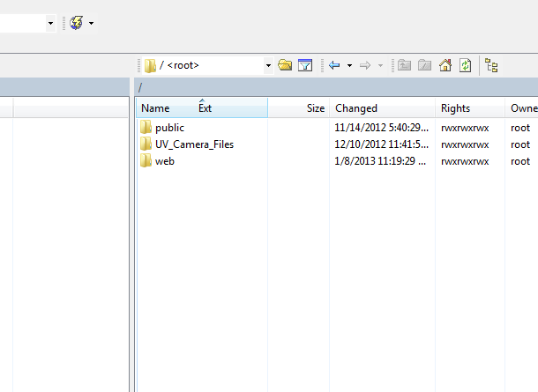This screenshot has width=538, height=392.
Task: Open the arrow next to the lightning icon
Action: (91, 23)
